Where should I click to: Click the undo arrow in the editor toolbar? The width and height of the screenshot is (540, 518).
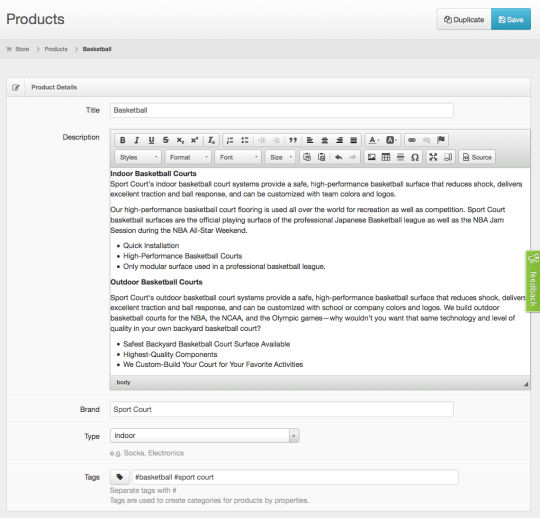pyautogui.click(x=339, y=157)
